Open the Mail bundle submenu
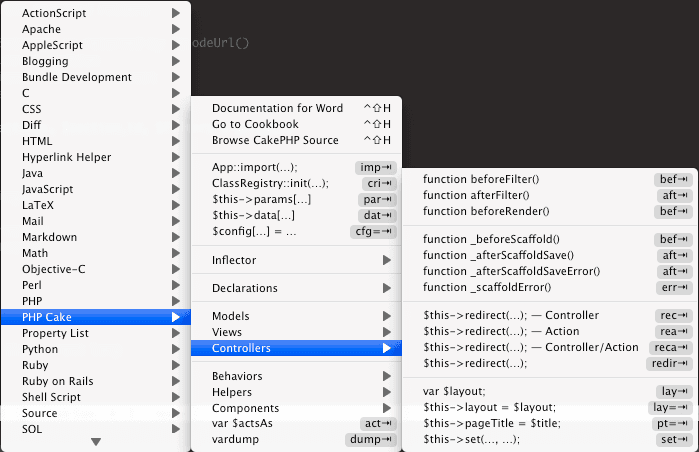699x452 pixels. click(x=96, y=222)
